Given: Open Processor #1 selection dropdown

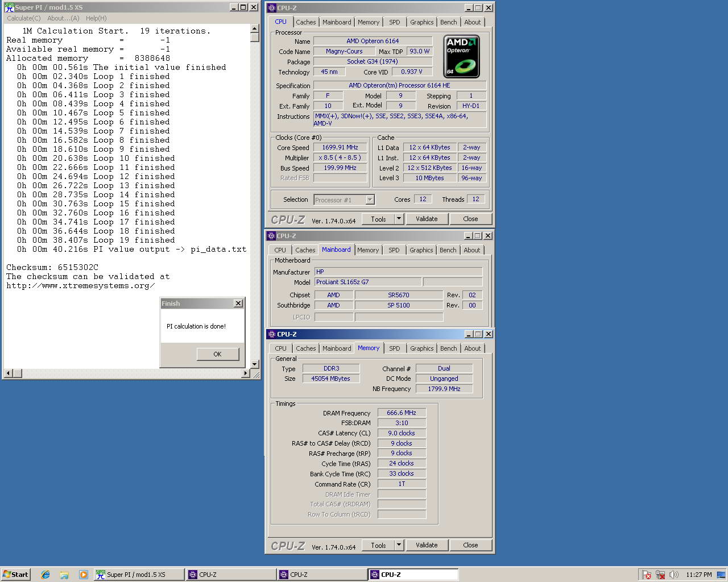Looking at the screenshot, I should point(370,199).
